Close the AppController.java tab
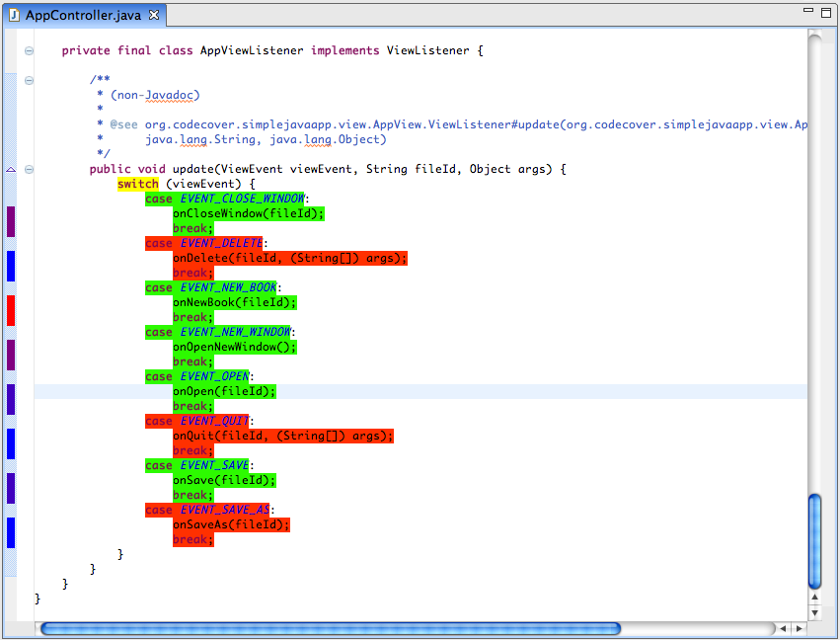Screen dimensions: 840x640 click(154, 15)
